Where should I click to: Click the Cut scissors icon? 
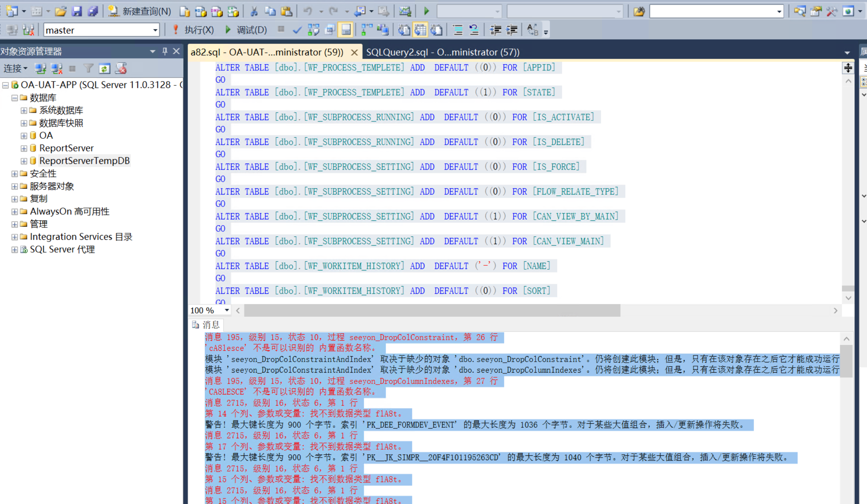[254, 12]
